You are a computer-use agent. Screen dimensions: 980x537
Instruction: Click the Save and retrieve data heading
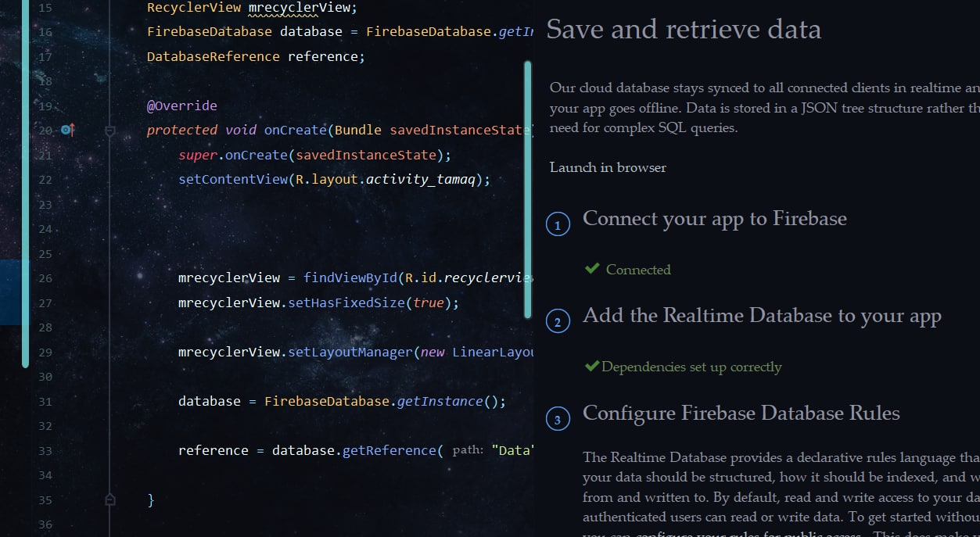point(684,30)
